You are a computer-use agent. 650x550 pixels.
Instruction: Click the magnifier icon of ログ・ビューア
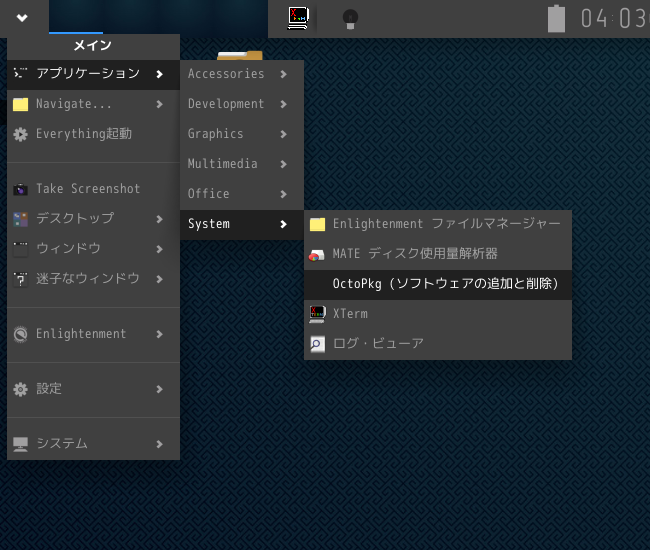pos(318,344)
